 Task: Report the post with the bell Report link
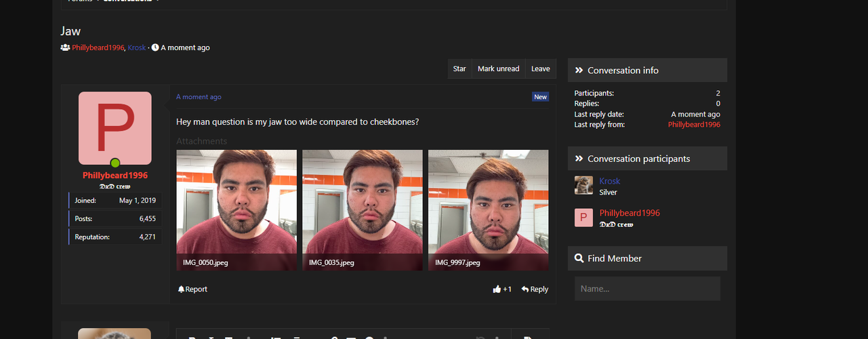[x=192, y=289]
